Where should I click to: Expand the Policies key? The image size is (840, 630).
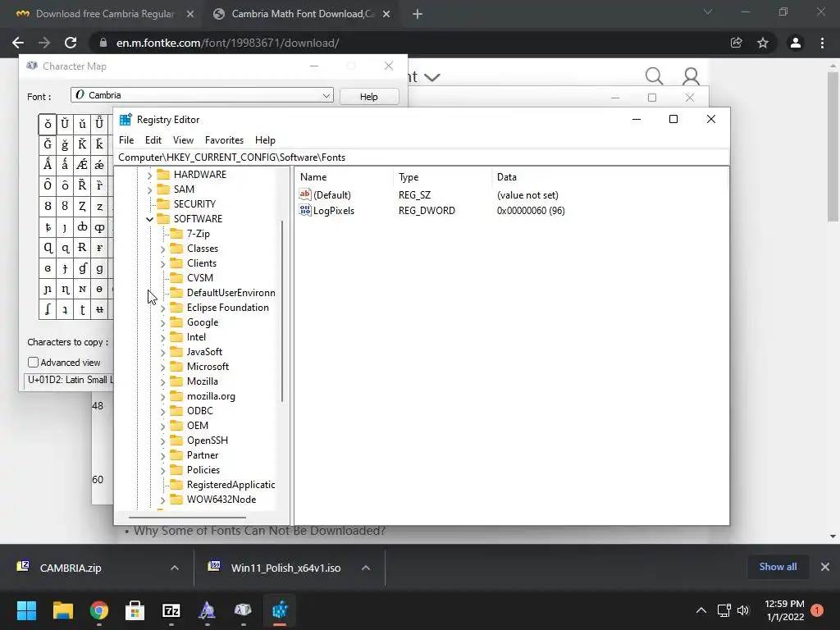(163, 470)
